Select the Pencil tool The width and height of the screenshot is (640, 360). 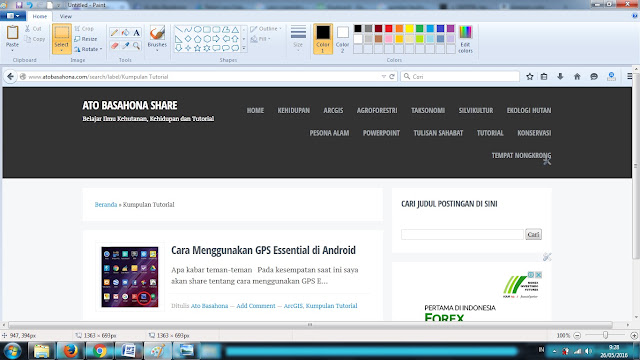[x=114, y=33]
